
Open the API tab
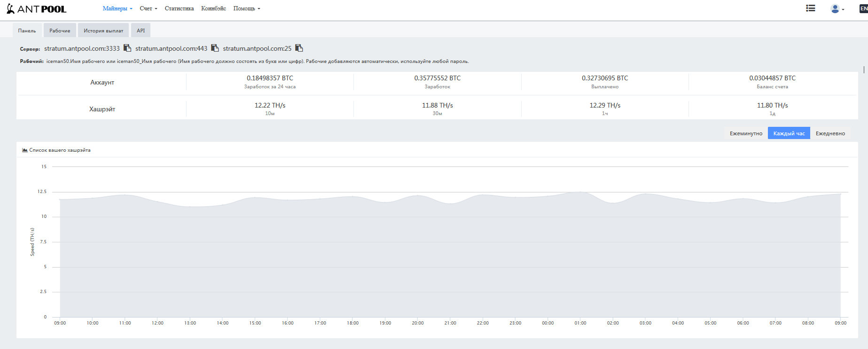[141, 31]
